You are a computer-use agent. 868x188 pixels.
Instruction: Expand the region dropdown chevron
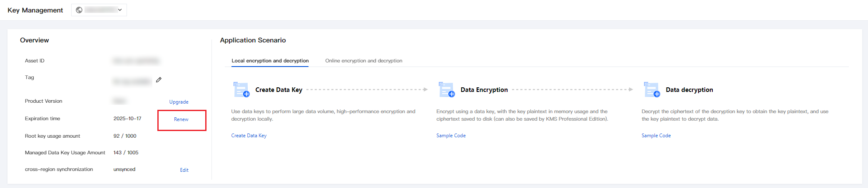click(120, 10)
